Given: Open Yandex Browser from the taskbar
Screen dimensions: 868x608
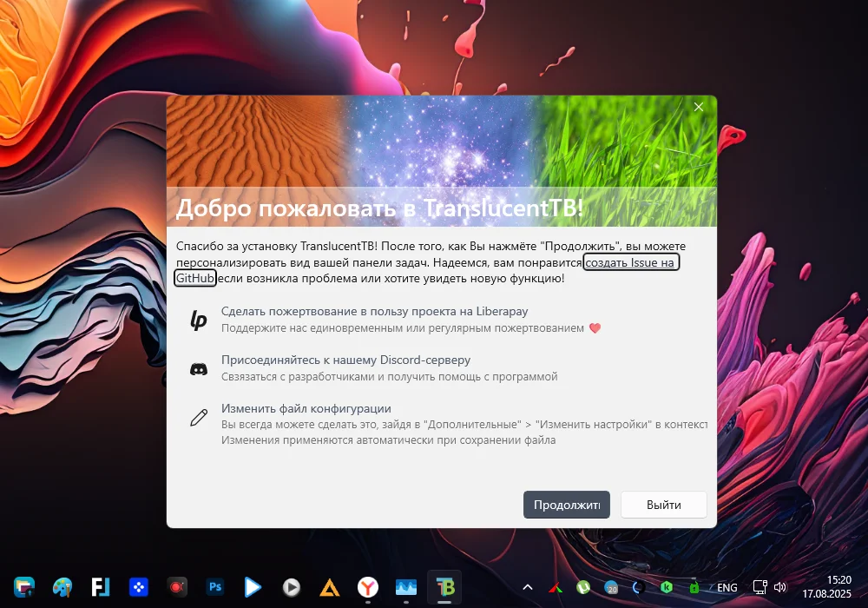Looking at the screenshot, I should coord(367,587).
